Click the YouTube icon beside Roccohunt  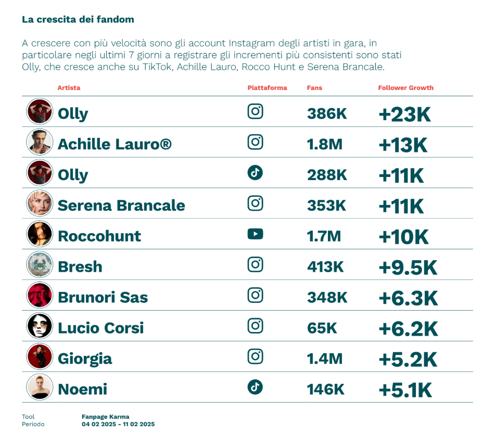(x=255, y=234)
